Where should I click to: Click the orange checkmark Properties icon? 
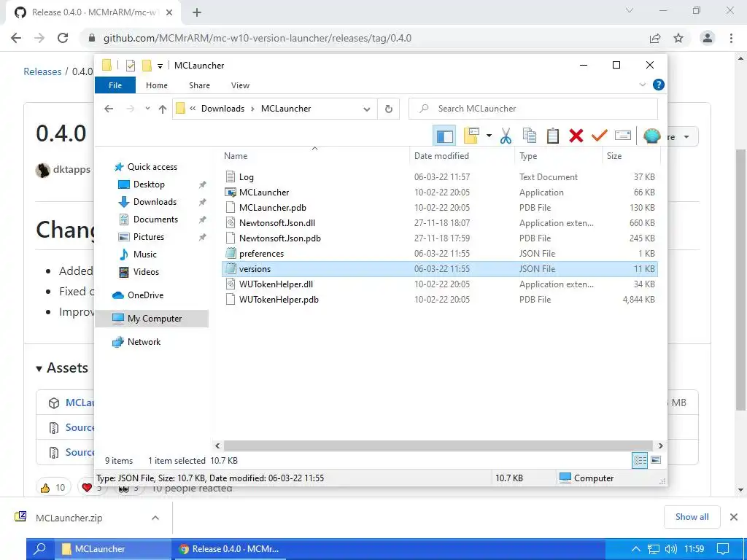point(600,136)
